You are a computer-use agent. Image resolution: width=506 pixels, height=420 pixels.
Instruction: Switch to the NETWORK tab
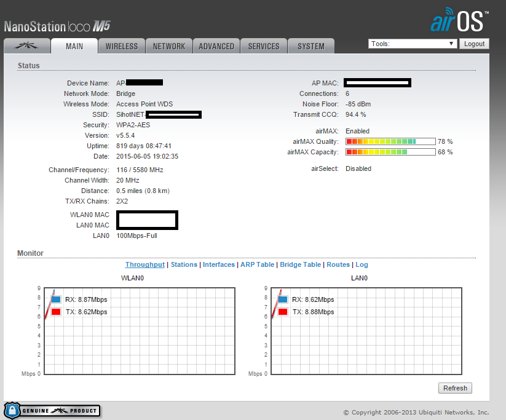coord(169,46)
